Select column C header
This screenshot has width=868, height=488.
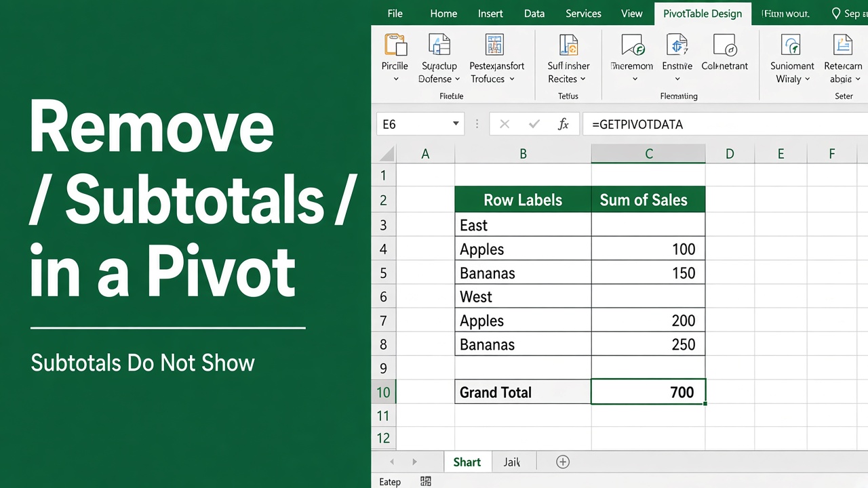[648, 154]
